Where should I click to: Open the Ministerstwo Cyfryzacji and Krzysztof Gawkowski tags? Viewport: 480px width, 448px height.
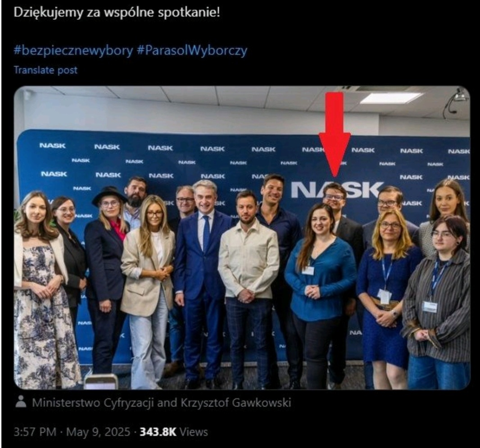pyautogui.click(x=161, y=403)
